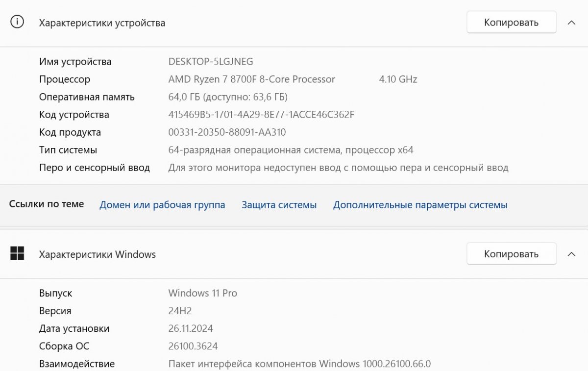The image size is (588, 371).
Task: Open Дополнительные параметры системы link
Action: (x=420, y=205)
